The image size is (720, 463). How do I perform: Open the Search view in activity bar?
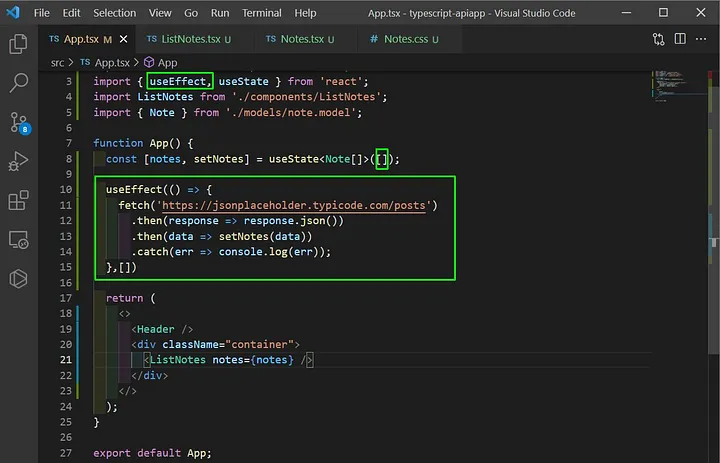tap(18, 83)
